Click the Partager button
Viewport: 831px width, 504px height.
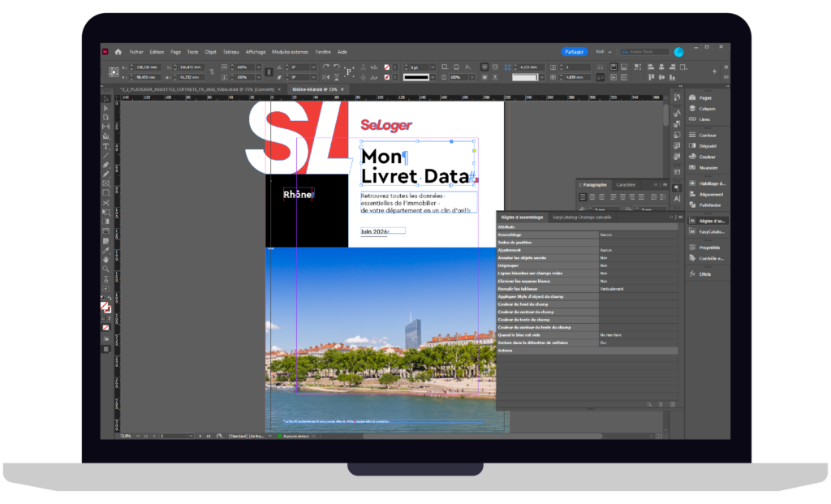(574, 52)
